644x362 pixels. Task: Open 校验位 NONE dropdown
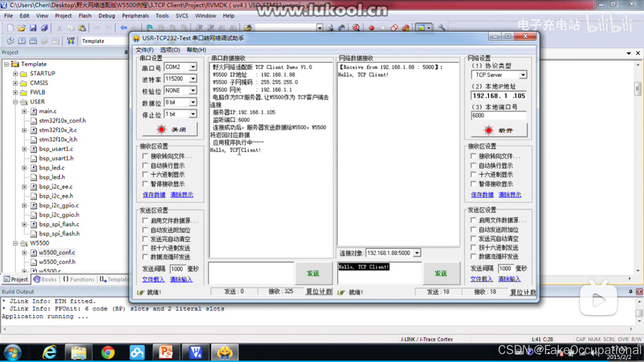coord(193,90)
